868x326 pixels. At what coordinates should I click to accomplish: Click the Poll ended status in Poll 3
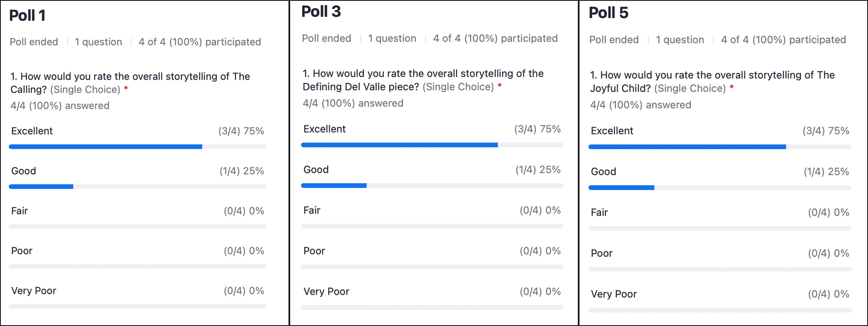pyautogui.click(x=326, y=38)
